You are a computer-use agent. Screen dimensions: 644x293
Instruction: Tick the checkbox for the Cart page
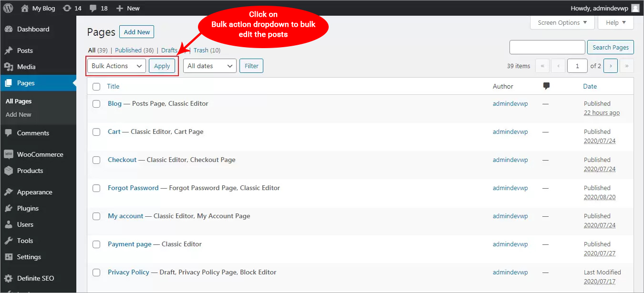point(96,132)
